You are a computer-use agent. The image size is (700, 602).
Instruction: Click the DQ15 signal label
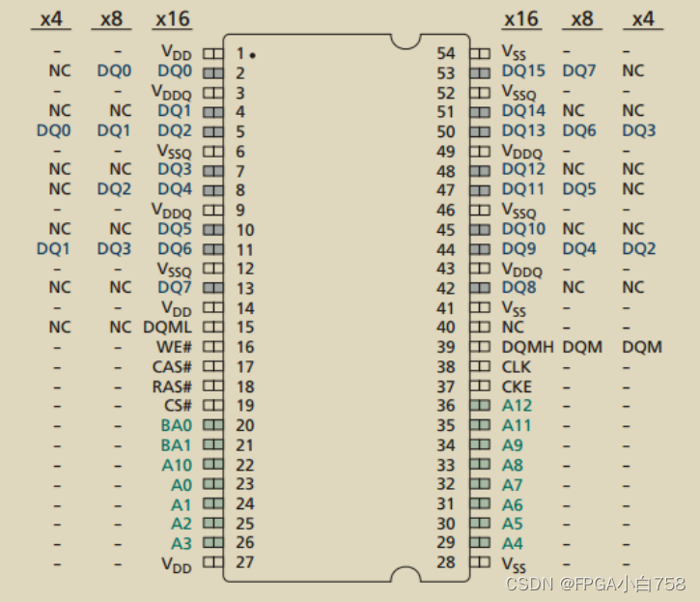(x=523, y=71)
